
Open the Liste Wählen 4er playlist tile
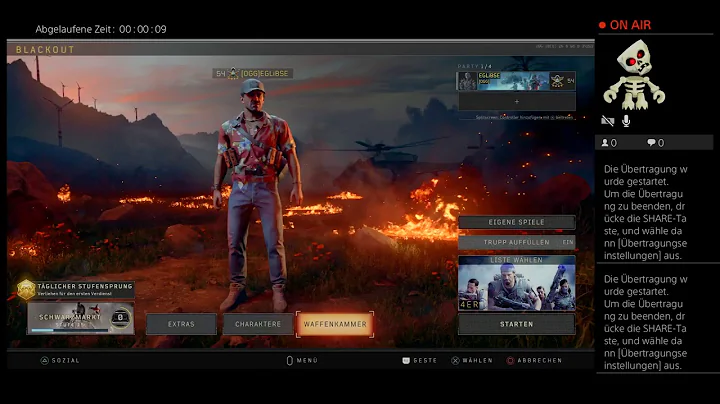click(517, 283)
